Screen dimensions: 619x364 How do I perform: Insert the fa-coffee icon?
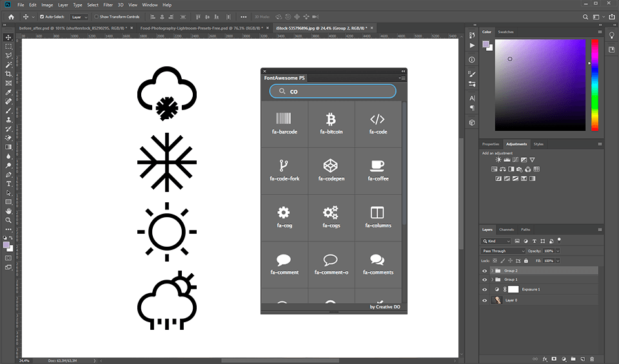pyautogui.click(x=378, y=171)
